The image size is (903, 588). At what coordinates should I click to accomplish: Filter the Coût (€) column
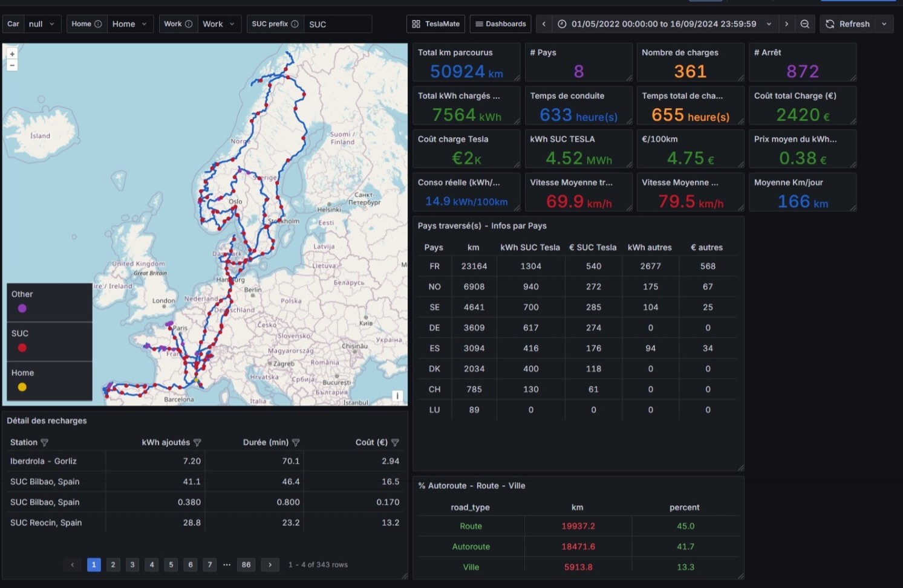pos(395,442)
